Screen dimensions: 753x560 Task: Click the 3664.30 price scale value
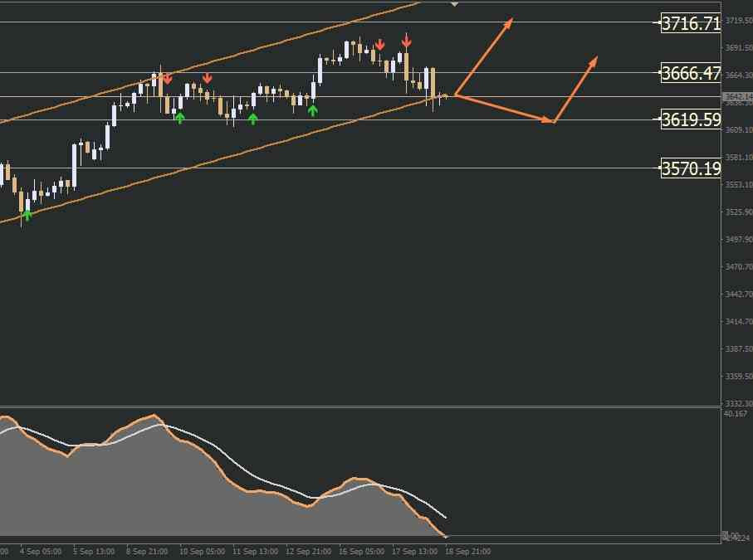tap(739, 75)
